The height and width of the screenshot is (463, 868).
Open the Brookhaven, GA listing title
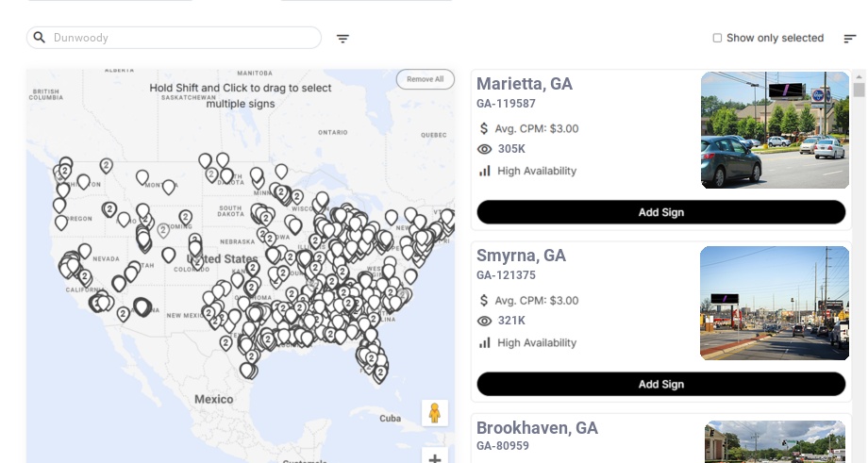point(537,428)
